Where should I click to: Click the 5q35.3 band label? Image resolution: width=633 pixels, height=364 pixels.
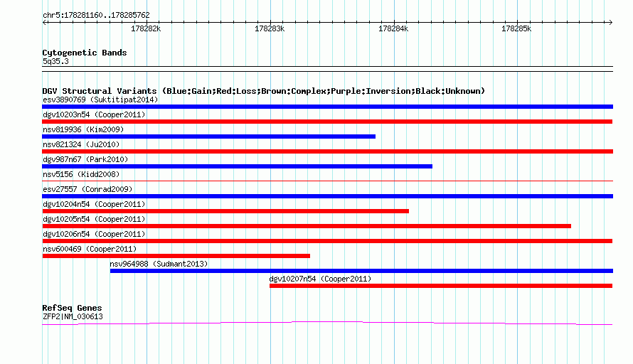click(55, 61)
